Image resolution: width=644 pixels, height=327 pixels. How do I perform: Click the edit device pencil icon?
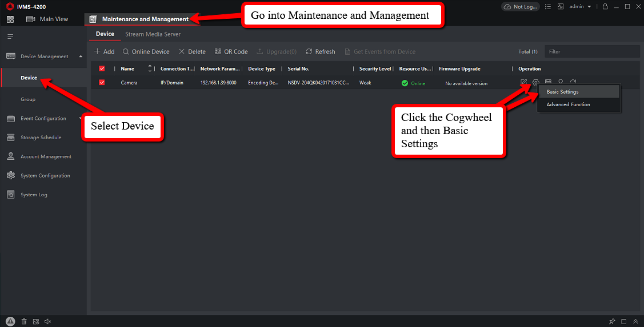pos(523,83)
